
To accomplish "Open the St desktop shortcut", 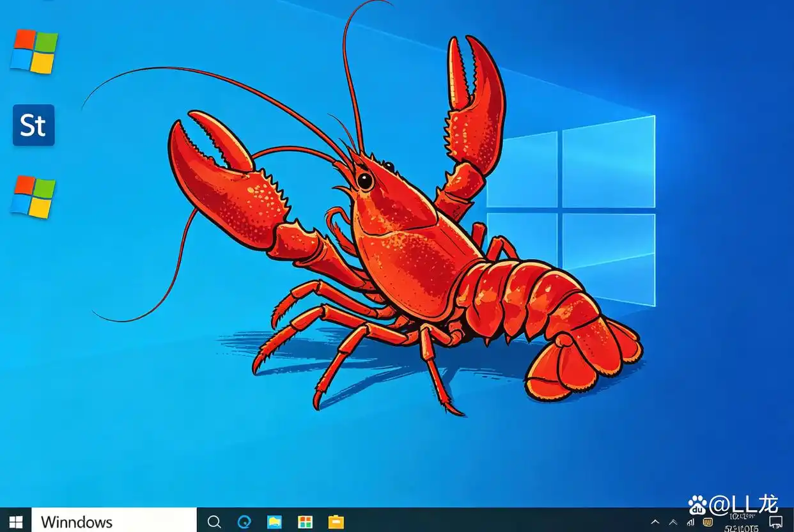I will pos(33,125).
